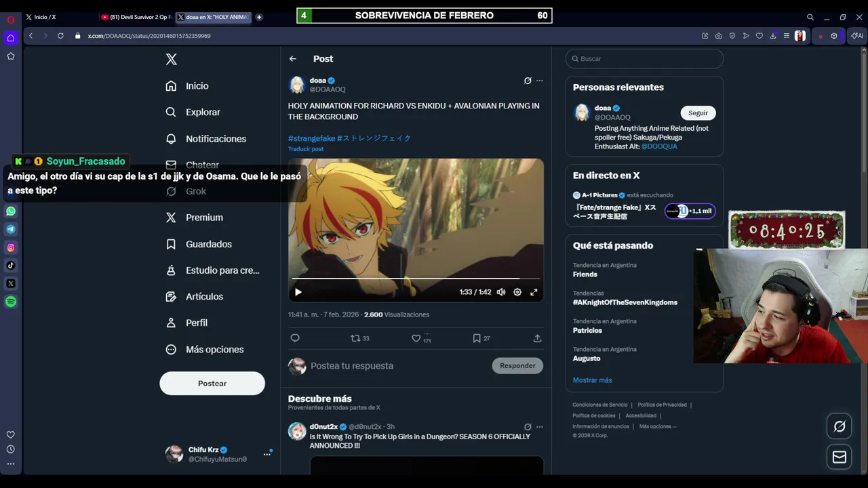Open the Opera AI button

858,36
